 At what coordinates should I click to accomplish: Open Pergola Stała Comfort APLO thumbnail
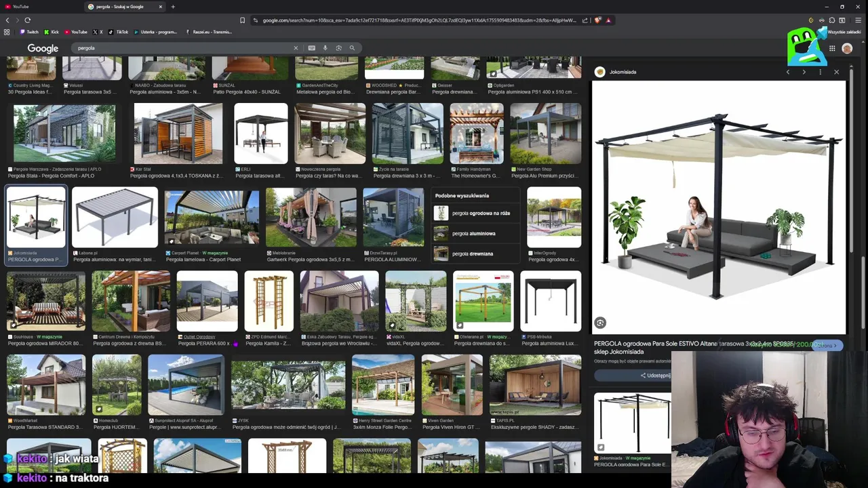(64, 134)
